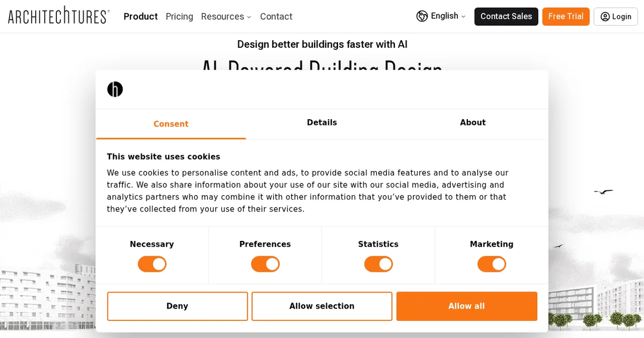Open the About tab
The image size is (644, 338).
(x=473, y=123)
